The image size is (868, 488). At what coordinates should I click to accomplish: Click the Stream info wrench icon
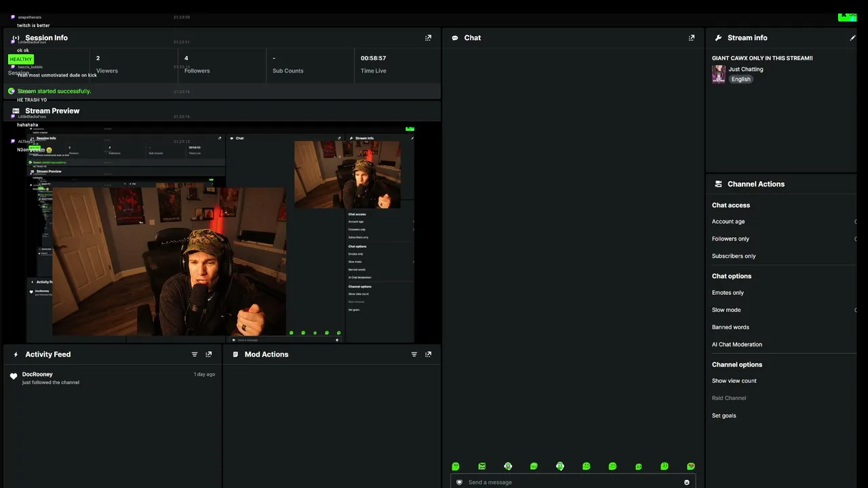pyautogui.click(x=718, y=38)
